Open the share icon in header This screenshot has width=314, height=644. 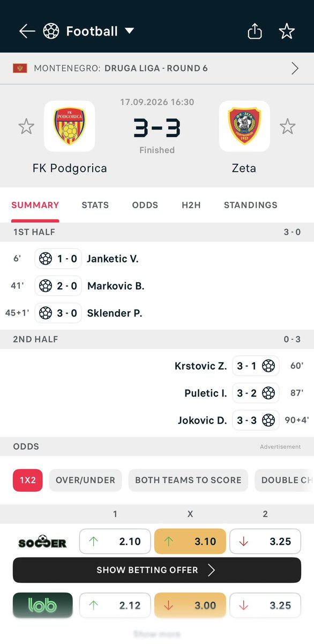coord(255,31)
